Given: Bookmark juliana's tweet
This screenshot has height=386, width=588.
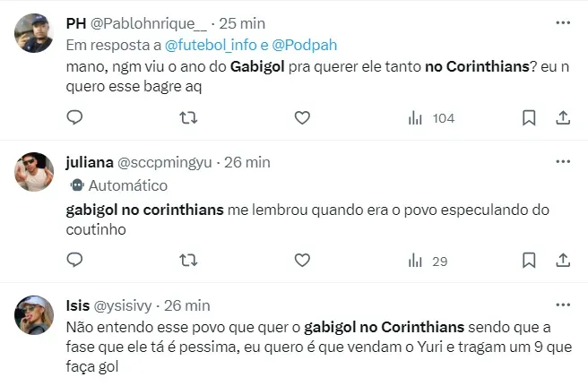Looking at the screenshot, I should 529,260.
